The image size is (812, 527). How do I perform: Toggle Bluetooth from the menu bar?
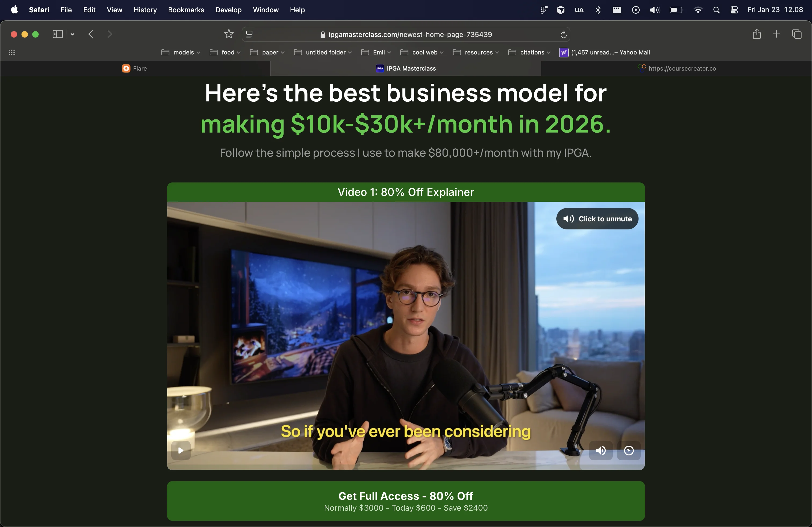coord(598,10)
